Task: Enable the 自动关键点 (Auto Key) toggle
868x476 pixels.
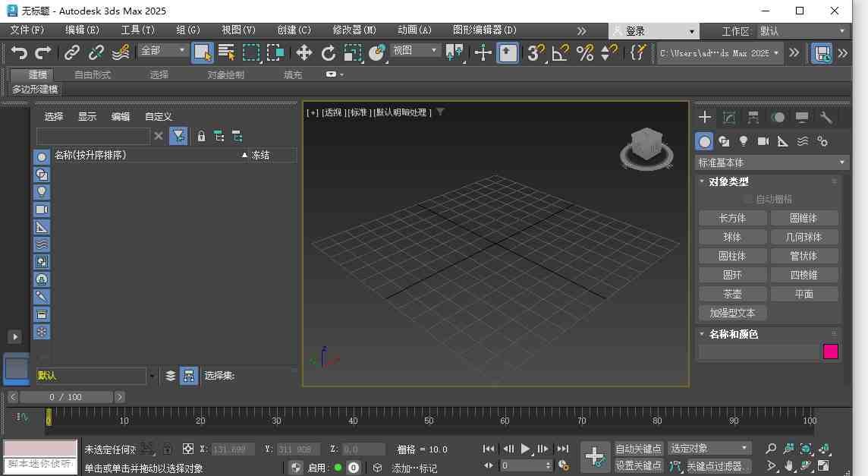Action: coord(638,448)
